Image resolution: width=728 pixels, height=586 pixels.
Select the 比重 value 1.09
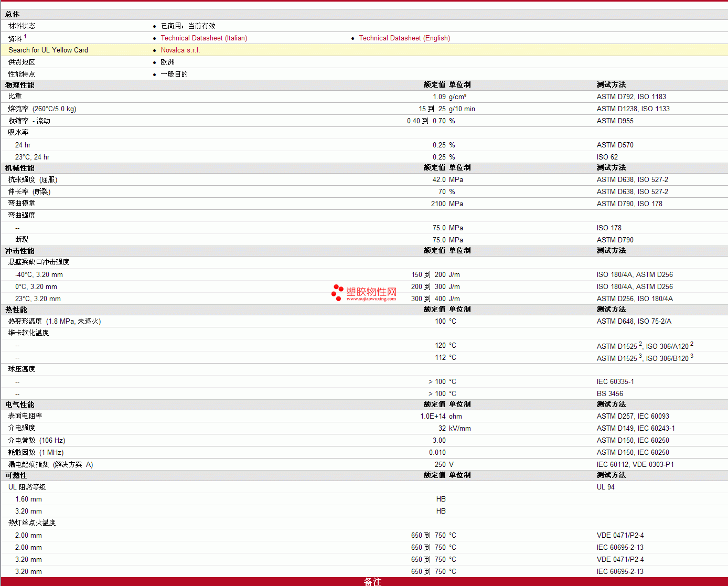439,97
